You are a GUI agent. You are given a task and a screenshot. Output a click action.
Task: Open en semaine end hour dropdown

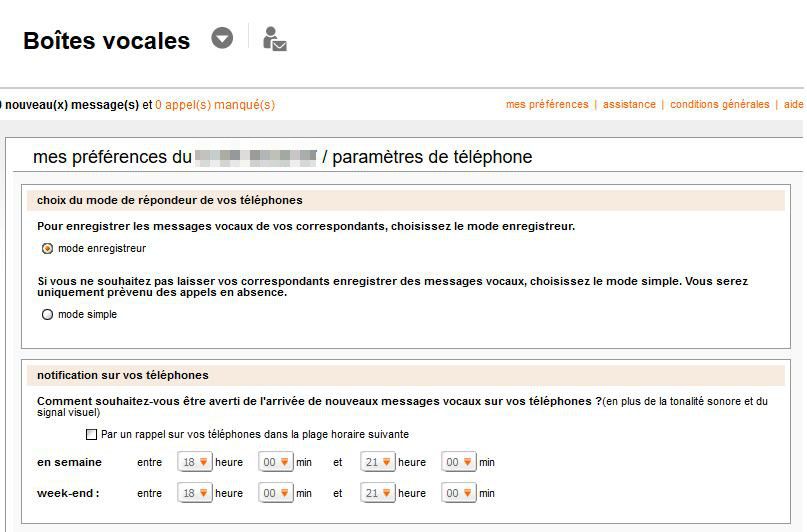(x=378, y=462)
